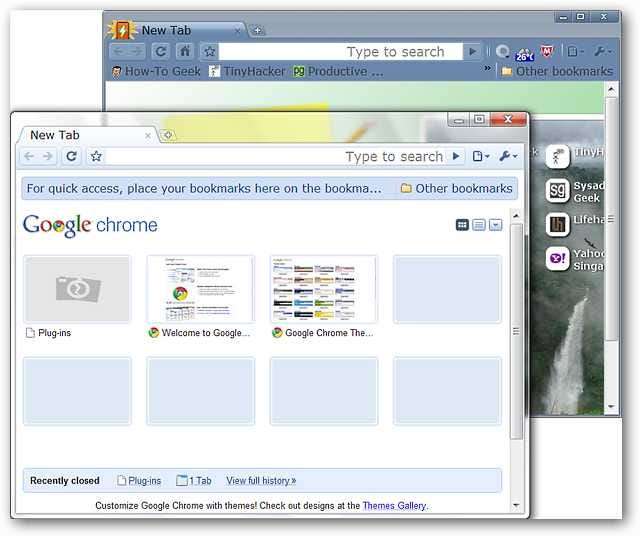The image size is (640, 537).
Task: Close the New Tab in back window
Action: coord(238,31)
